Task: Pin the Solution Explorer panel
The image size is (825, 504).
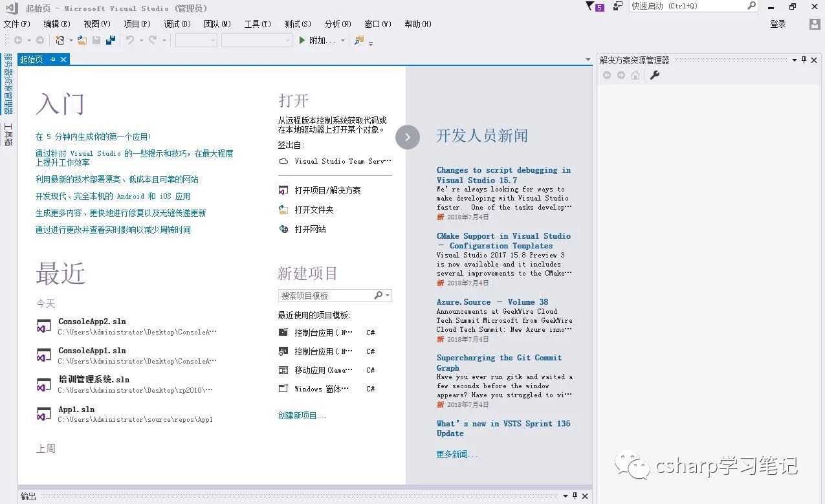Action: point(804,60)
